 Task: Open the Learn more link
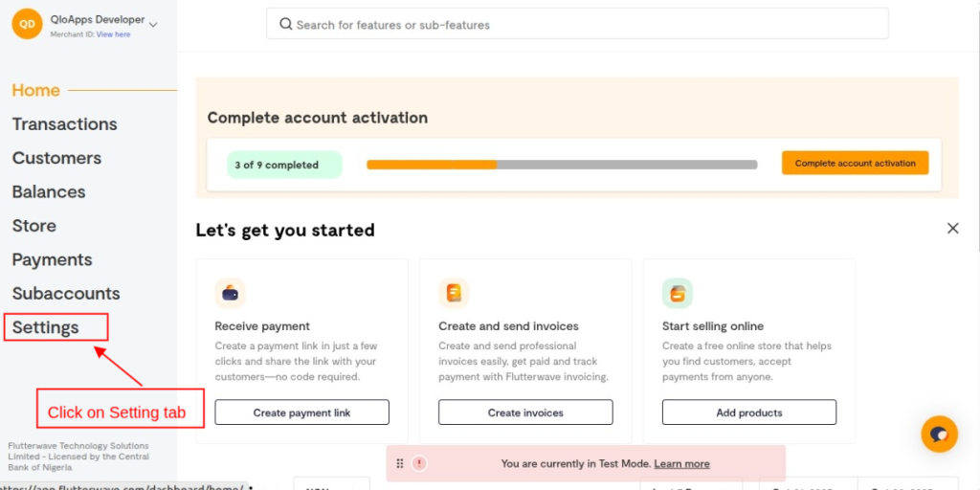pyautogui.click(x=681, y=464)
